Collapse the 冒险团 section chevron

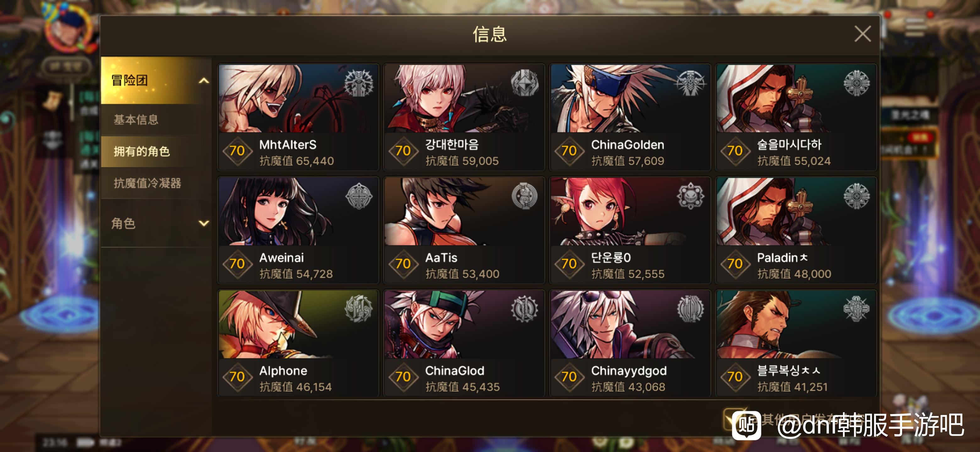204,81
